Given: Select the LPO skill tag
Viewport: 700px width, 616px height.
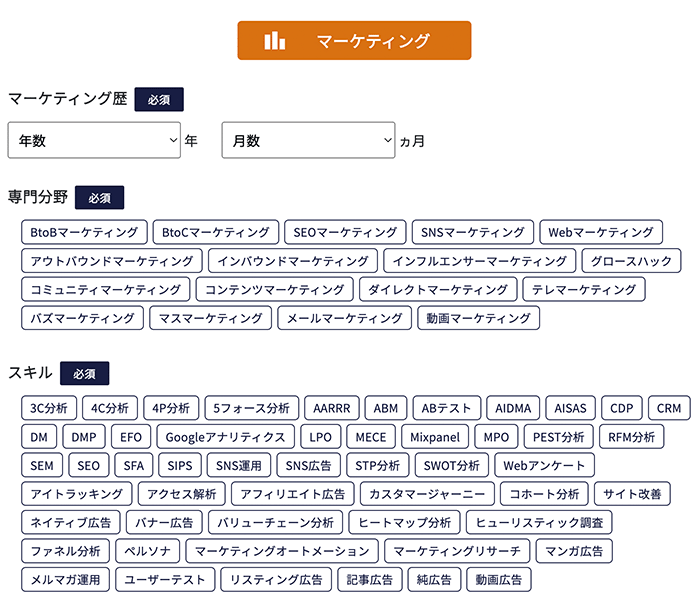Looking at the screenshot, I should click(x=321, y=437).
